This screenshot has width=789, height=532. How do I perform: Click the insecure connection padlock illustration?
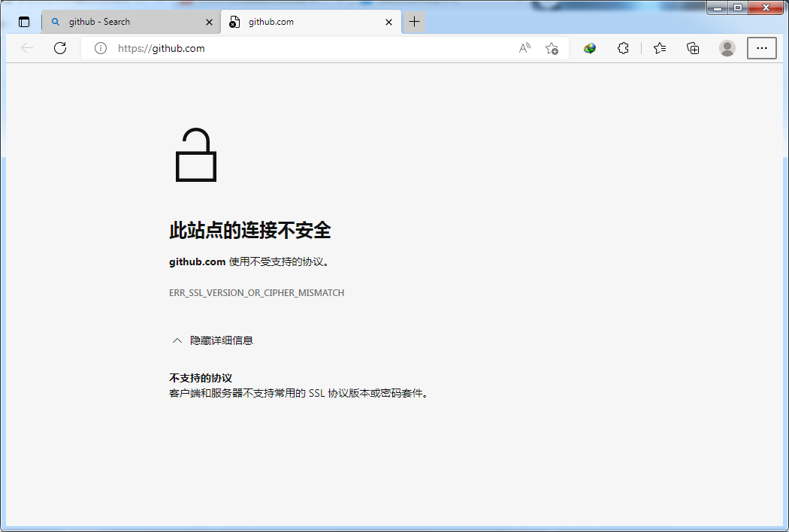click(196, 154)
